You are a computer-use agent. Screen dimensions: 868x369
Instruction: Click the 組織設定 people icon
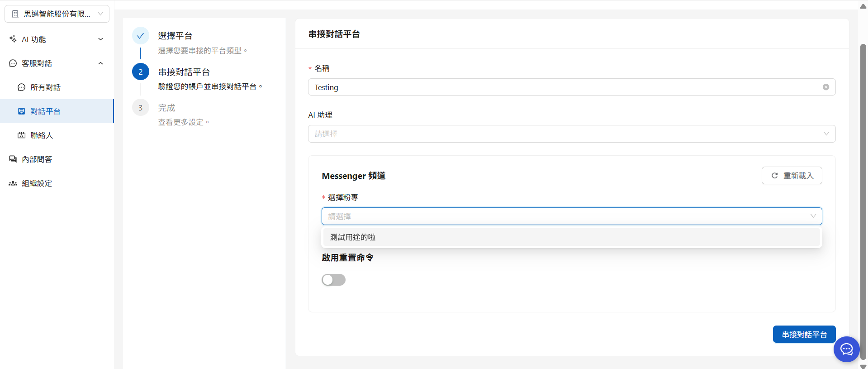[x=13, y=183]
